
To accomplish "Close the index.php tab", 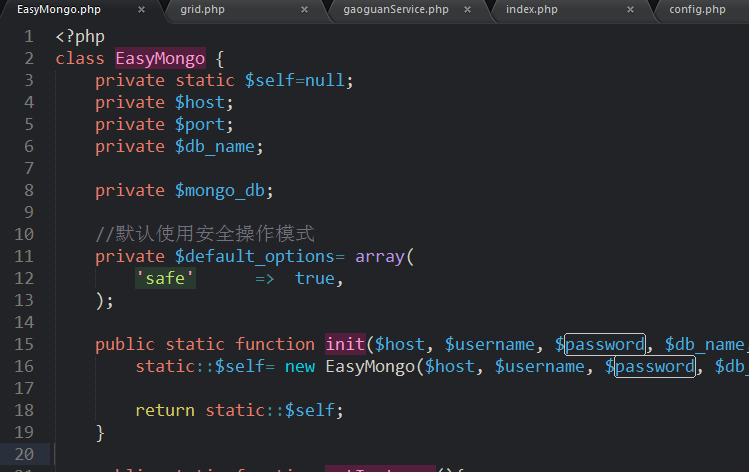I will coord(631,10).
